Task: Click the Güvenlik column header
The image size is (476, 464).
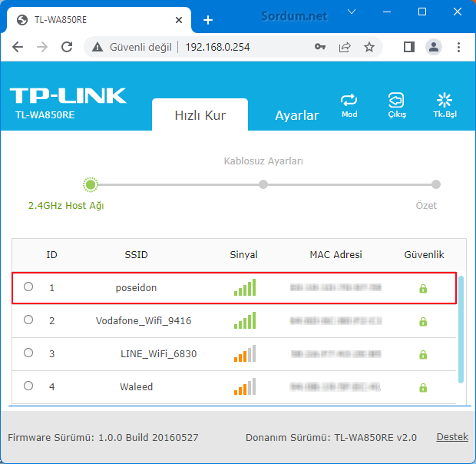Action: click(x=424, y=254)
